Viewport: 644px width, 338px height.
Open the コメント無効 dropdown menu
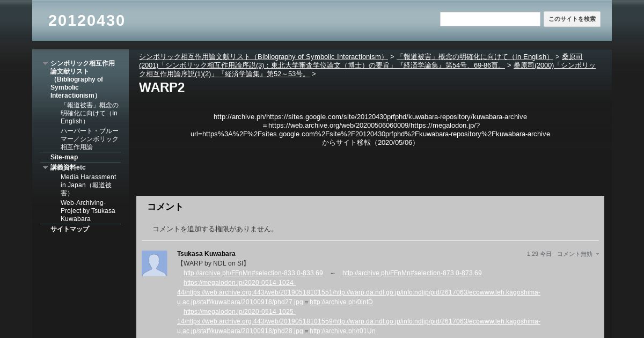click(x=578, y=254)
